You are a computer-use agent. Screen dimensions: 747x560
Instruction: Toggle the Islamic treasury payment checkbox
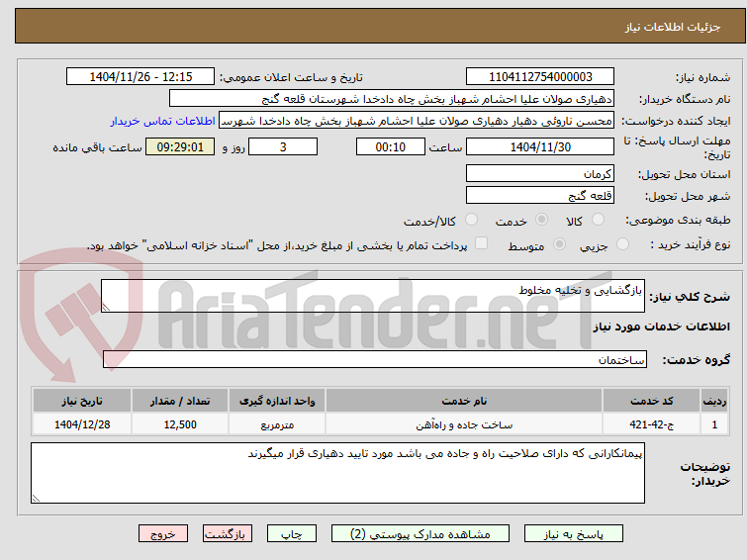click(482, 243)
